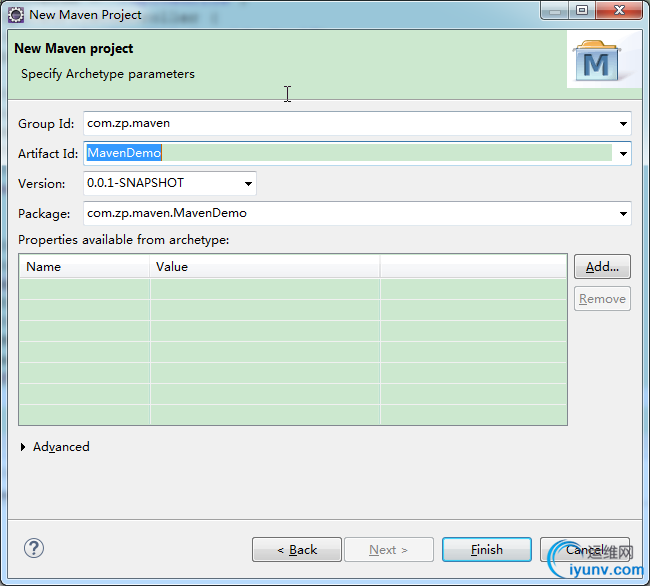Viewport: 650px width, 586px height.
Task: Minimize the New Maven Project window
Action: [555, 10]
